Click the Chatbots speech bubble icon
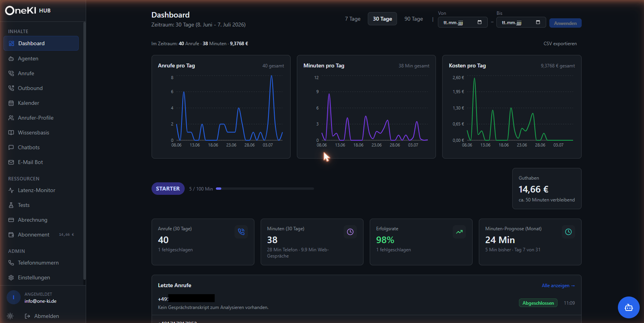The image size is (644, 323). tap(11, 147)
